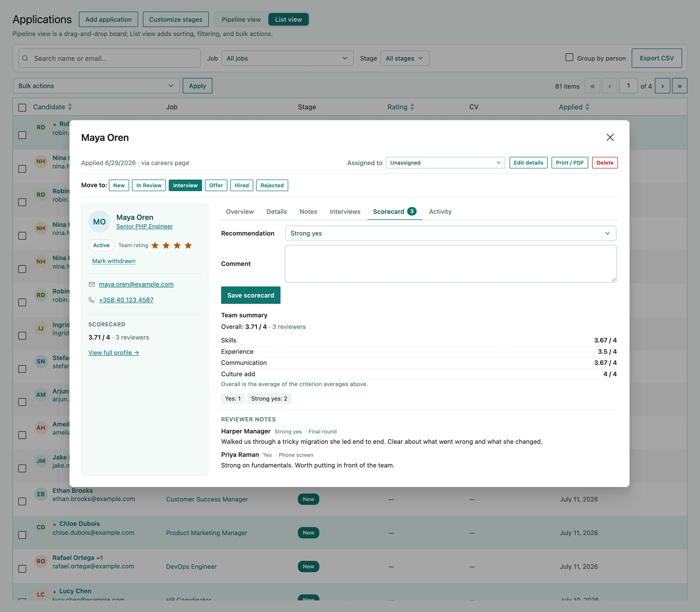Toggle select-all candidates checkbox in header

[x=22, y=108]
